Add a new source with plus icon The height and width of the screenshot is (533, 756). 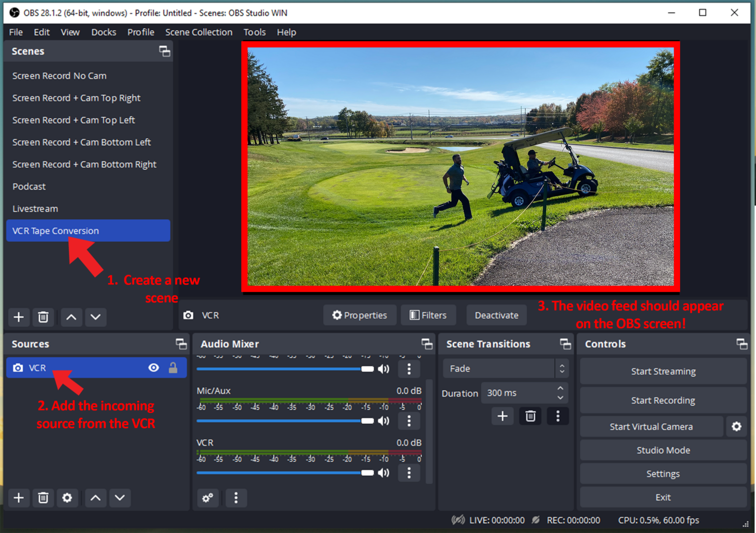19,498
